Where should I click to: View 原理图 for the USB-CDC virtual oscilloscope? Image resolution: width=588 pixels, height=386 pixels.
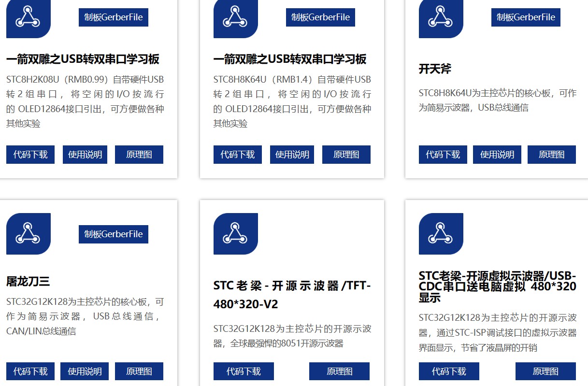click(545, 372)
